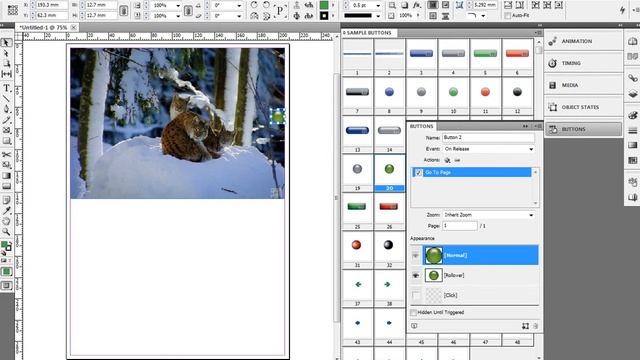Viewport: 640px width, 360px height.
Task: Enable the Auto-Fit checkbox
Action: (507, 16)
